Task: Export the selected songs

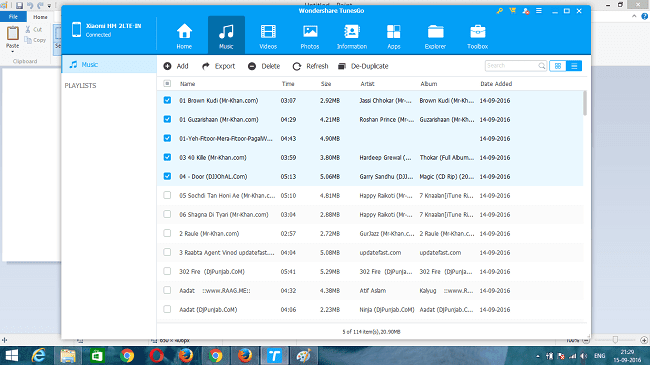Action: coord(218,66)
